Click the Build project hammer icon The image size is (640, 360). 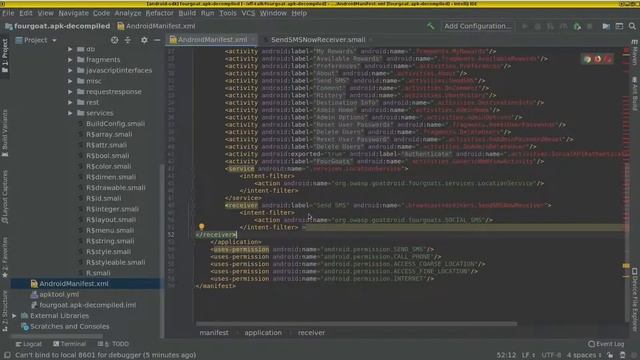(x=431, y=26)
